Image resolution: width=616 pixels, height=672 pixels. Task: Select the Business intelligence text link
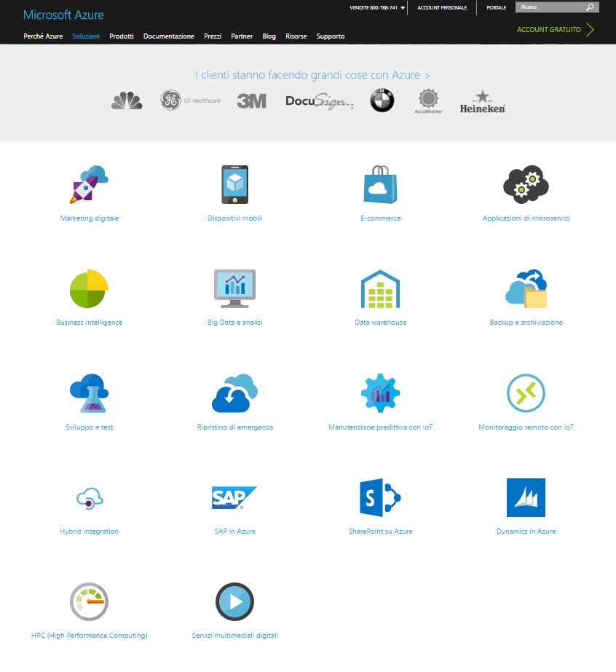pos(89,323)
